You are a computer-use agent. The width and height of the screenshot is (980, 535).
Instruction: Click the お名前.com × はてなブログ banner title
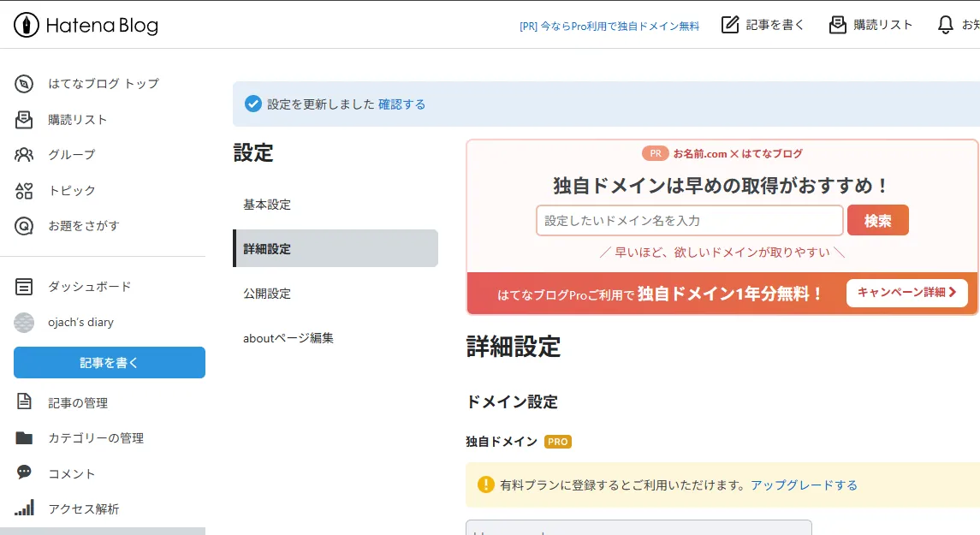[738, 154]
